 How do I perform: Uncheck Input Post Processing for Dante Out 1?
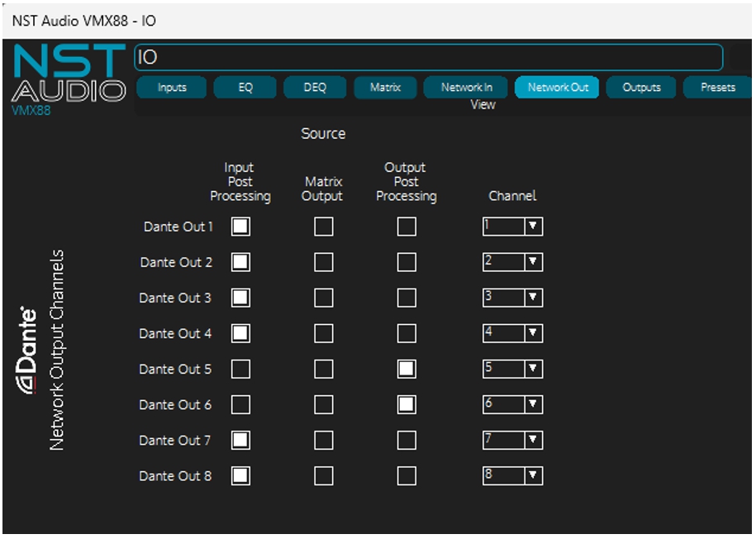240,227
